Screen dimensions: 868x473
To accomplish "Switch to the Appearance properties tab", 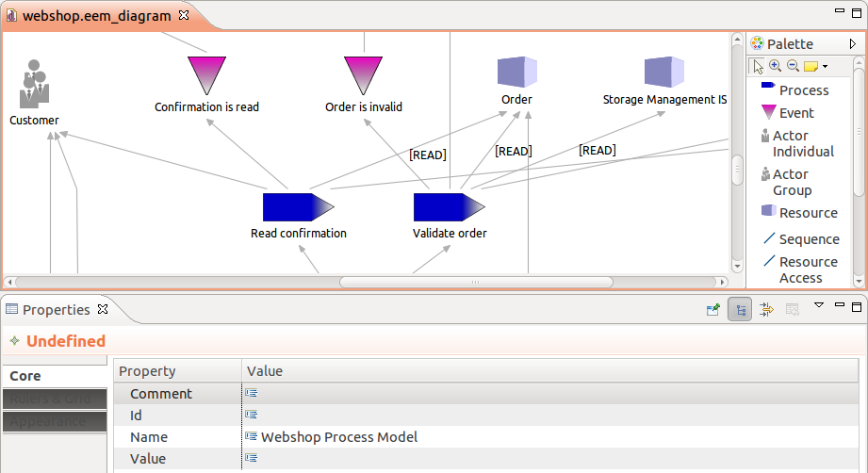I will [55, 421].
